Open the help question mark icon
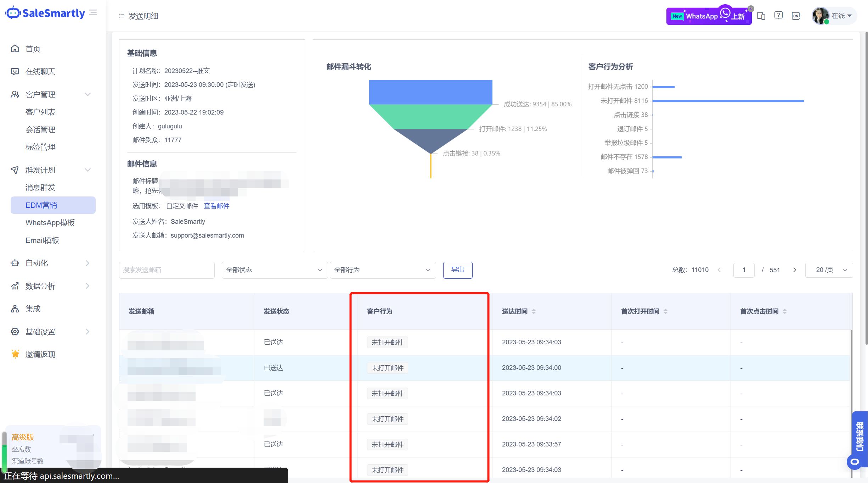 click(778, 16)
